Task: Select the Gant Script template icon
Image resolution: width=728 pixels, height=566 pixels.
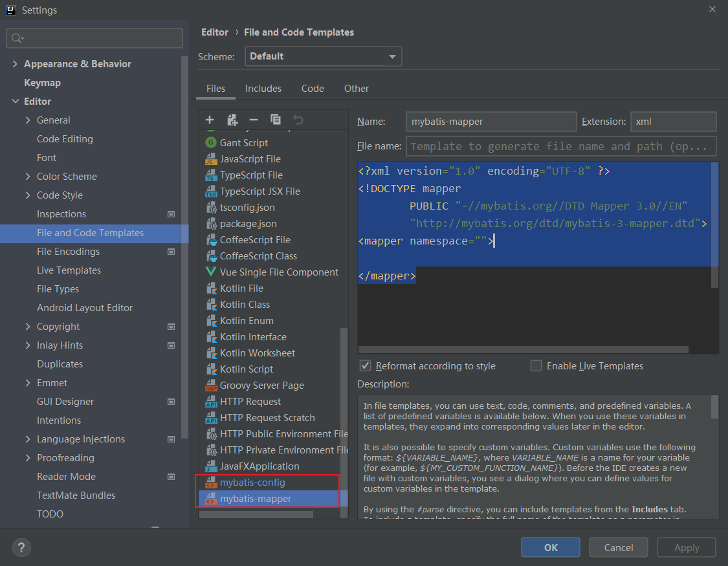Action: point(211,143)
